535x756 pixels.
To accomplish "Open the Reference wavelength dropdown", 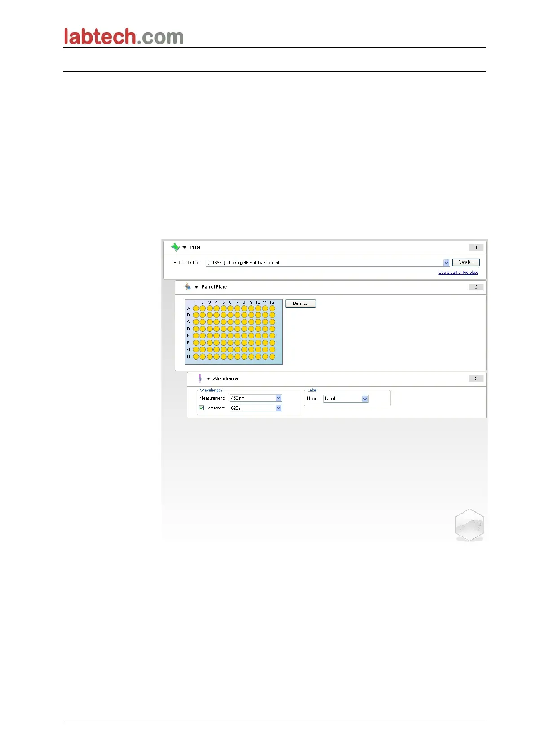I will [279, 408].
